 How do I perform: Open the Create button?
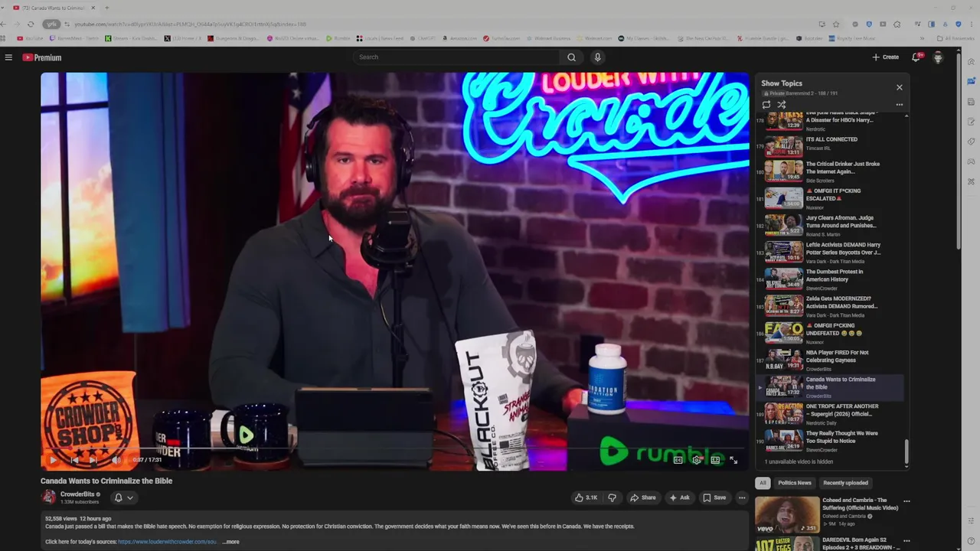pyautogui.click(x=886, y=57)
